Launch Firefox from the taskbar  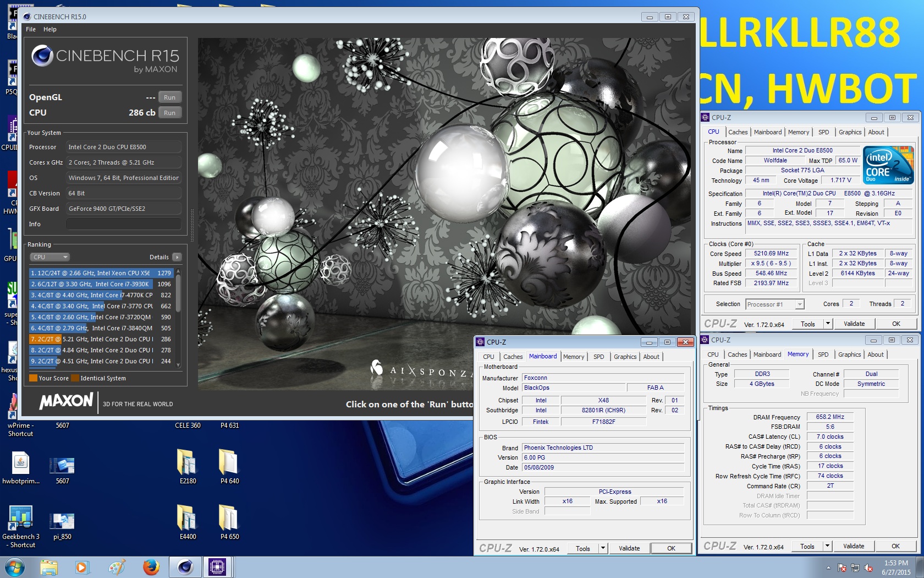(151, 567)
